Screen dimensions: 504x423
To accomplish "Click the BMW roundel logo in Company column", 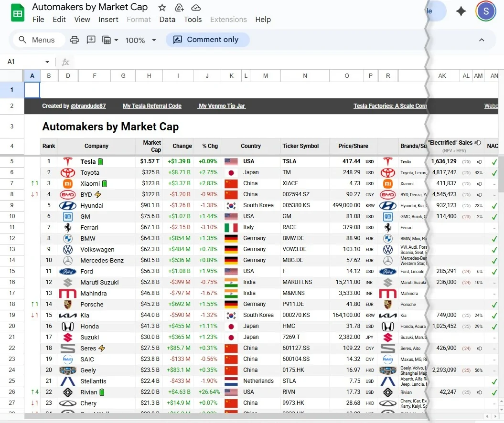I will 67,238.
